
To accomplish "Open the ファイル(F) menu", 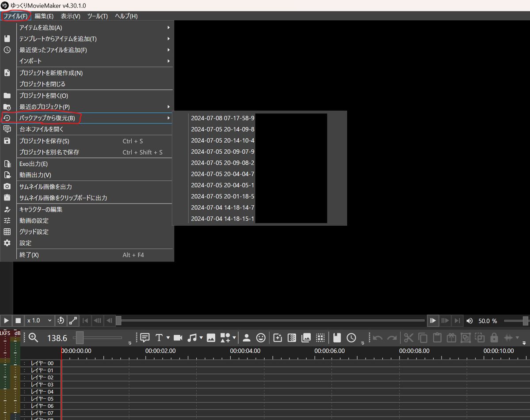I will tap(15, 16).
